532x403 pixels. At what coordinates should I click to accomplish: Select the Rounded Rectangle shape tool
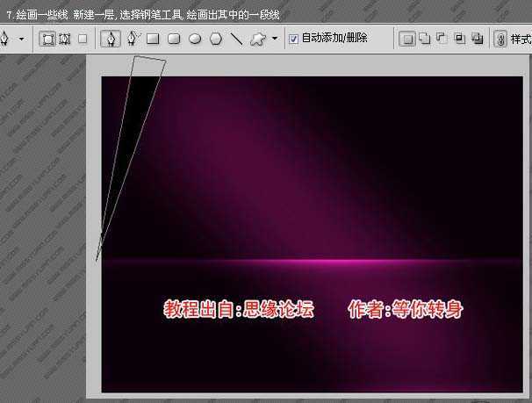coord(174,39)
